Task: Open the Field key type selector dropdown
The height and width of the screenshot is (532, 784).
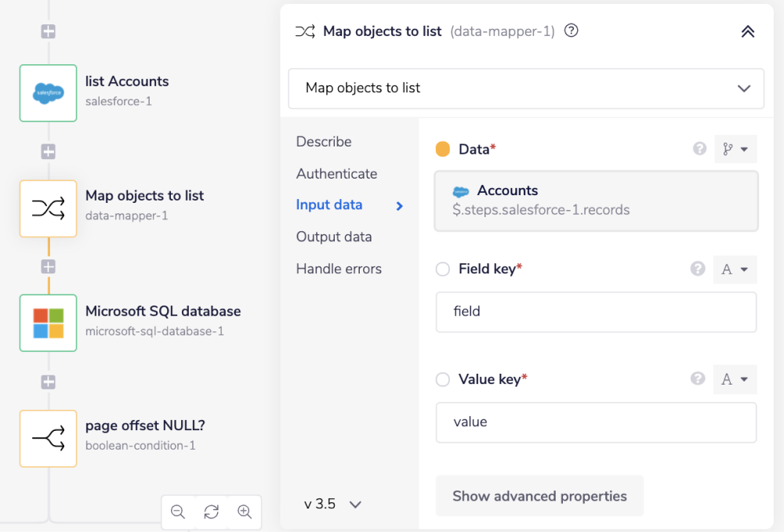Action: point(735,270)
